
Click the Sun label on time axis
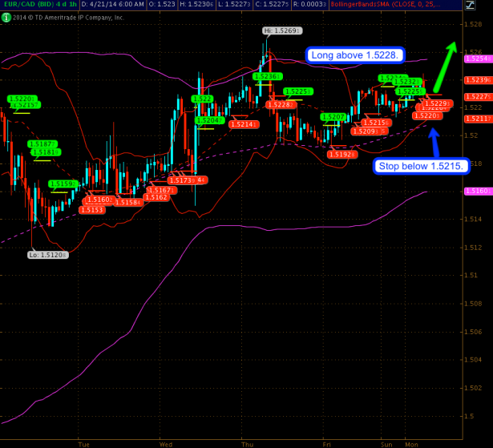coord(386,444)
